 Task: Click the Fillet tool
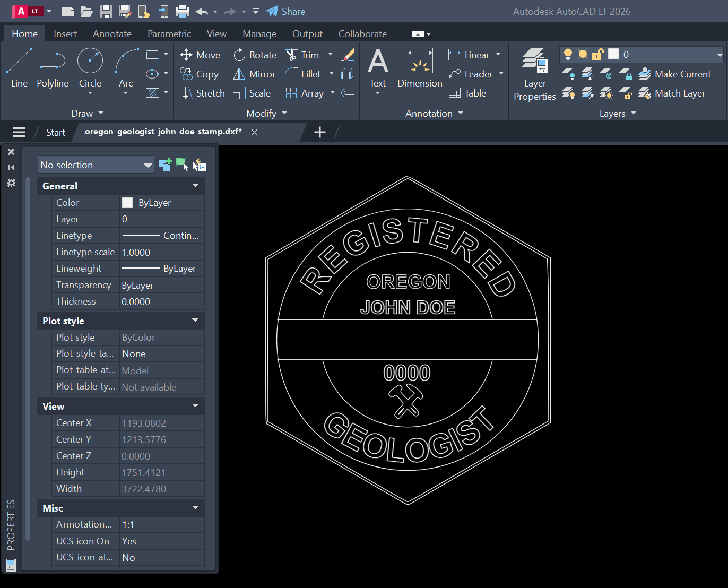click(303, 74)
